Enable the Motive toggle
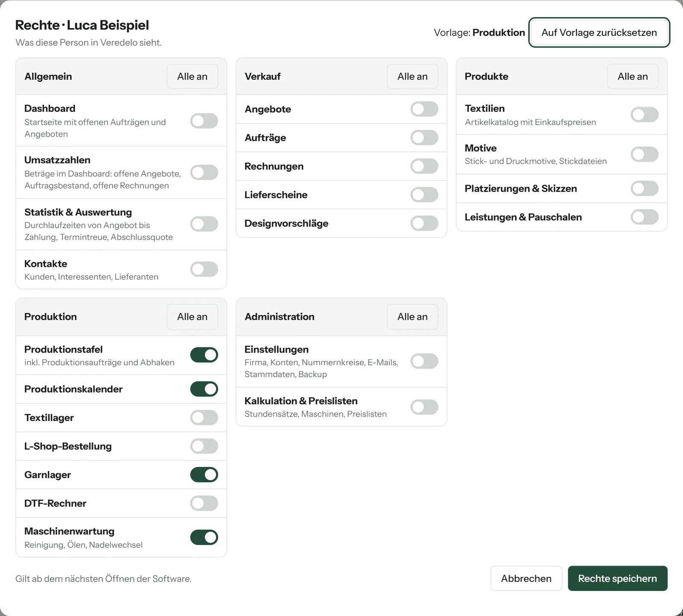This screenshot has width=683, height=616. [645, 154]
